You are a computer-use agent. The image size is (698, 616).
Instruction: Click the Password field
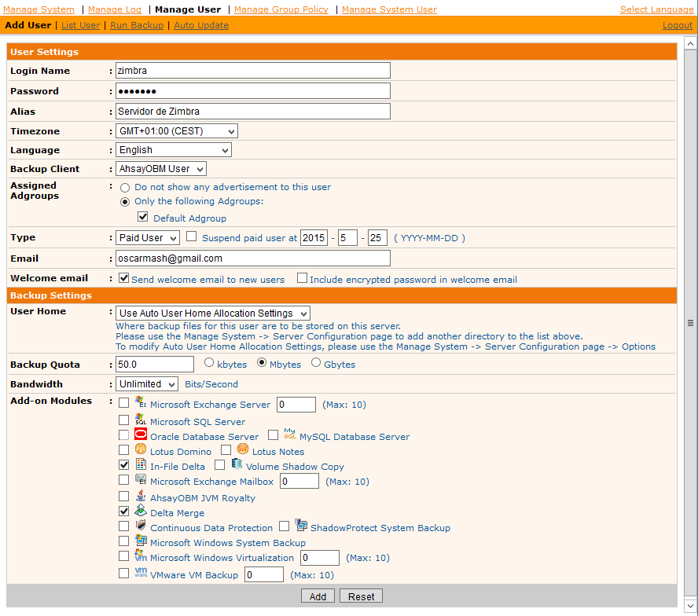coord(253,91)
